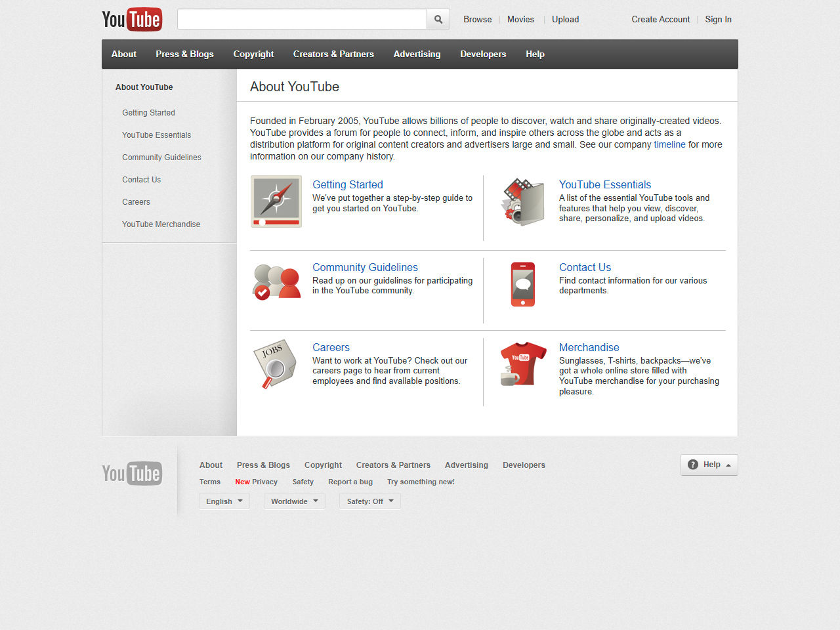Select Community Guidelines in the sidebar
Viewport: 840px width, 630px height.
coord(161,157)
